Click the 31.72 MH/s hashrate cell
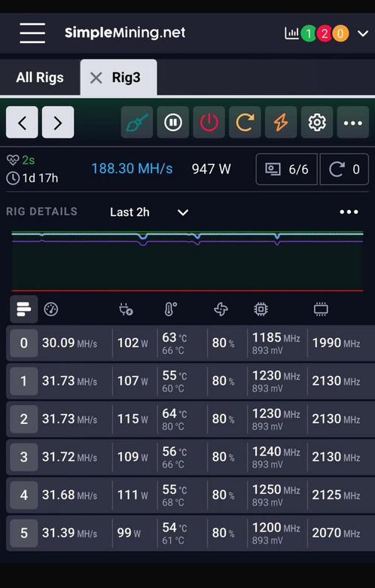Image resolution: width=375 pixels, height=588 pixels. click(x=69, y=457)
